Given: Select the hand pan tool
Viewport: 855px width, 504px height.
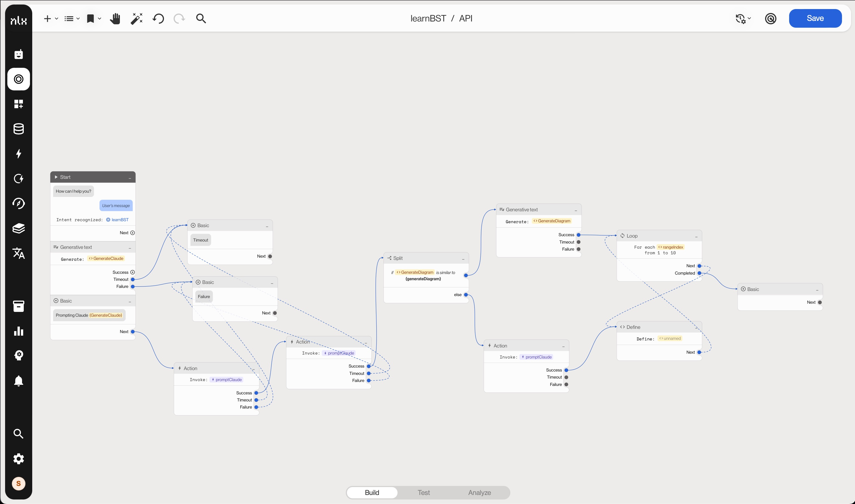Looking at the screenshot, I should pyautogui.click(x=115, y=18).
